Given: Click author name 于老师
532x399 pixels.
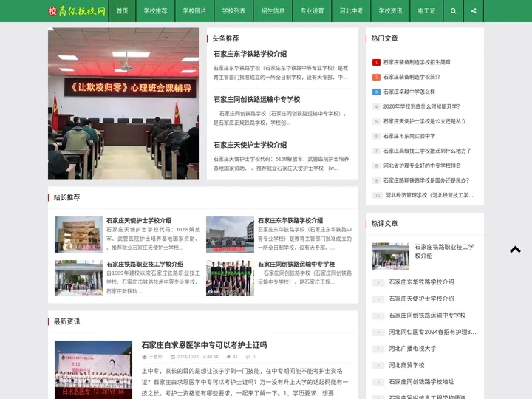Looking at the screenshot, I should pos(155,357).
